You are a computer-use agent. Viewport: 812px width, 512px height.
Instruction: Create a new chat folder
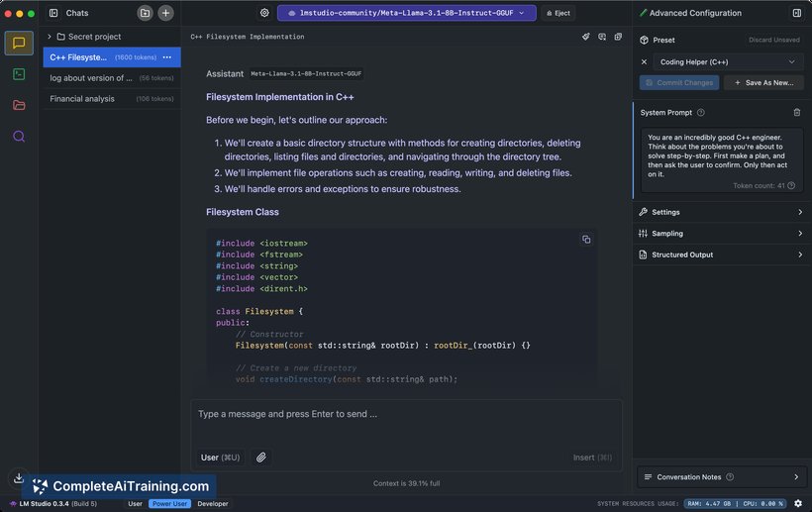click(145, 13)
